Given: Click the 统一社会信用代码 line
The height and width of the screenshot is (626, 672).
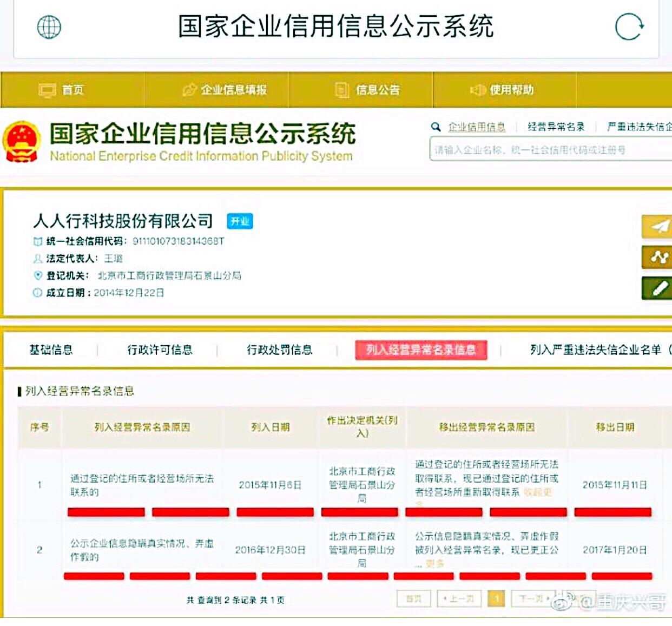Looking at the screenshot, I should (x=129, y=241).
